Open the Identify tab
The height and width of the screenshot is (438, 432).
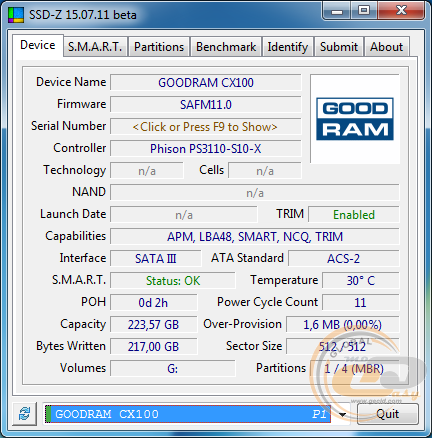point(288,47)
